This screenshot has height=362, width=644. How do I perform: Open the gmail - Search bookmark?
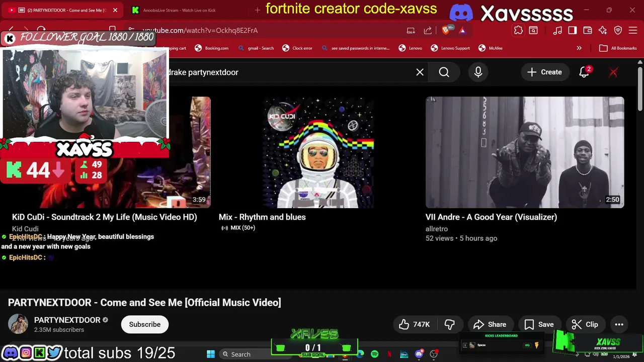pyautogui.click(x=256, y=48)
